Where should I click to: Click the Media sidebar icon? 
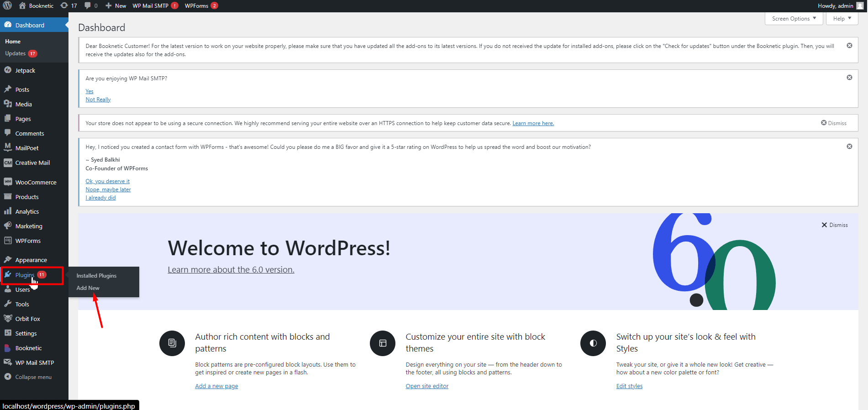8,104
